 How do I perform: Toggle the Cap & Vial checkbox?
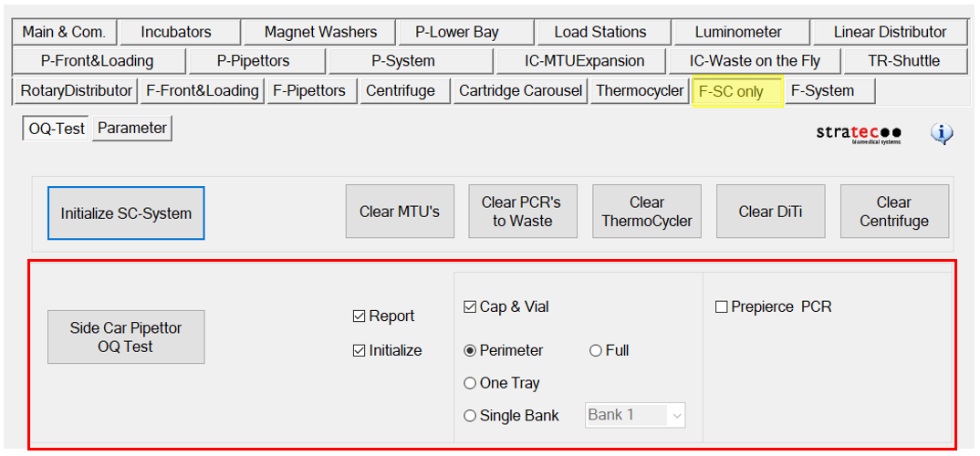tap(471, 307)
